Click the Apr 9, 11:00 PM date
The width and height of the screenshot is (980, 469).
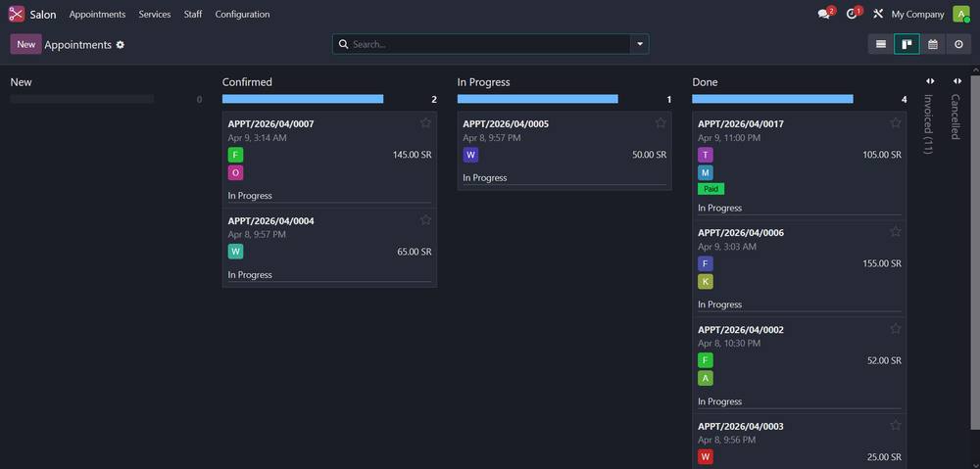(729, 137)
